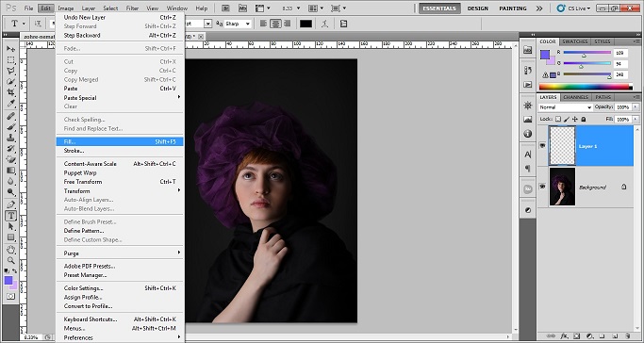Choose Free Transform in Edit menu
The height and width of the screenshot is (343, 644).
click(120, 182)
